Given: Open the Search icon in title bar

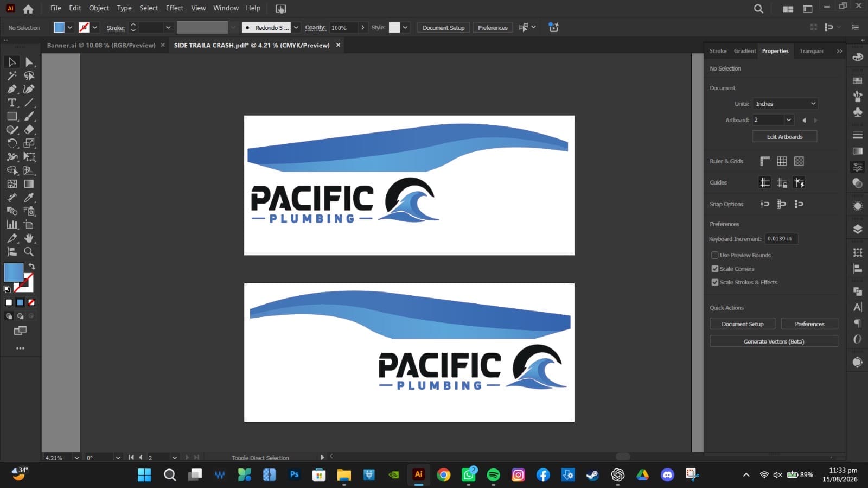Looking at the screenshot, I should (x=758, y=9).
